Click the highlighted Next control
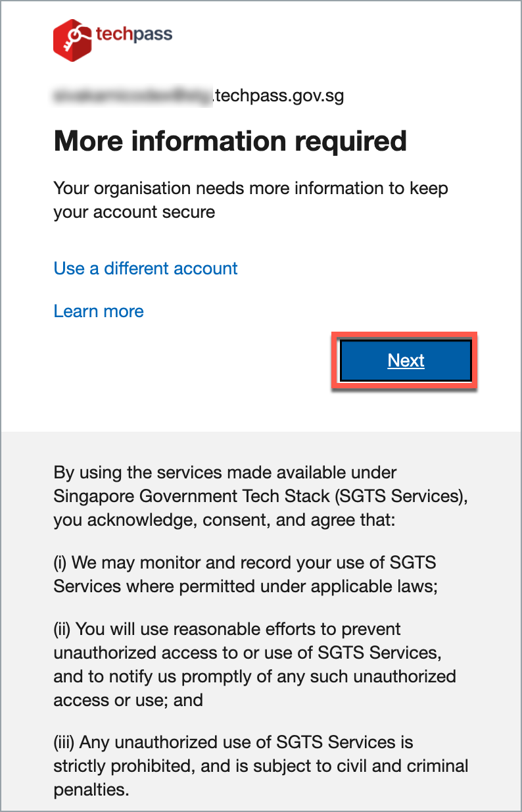The width and height of the screenshot is (522, 812). pyautogui.click(x=405, y=361)
